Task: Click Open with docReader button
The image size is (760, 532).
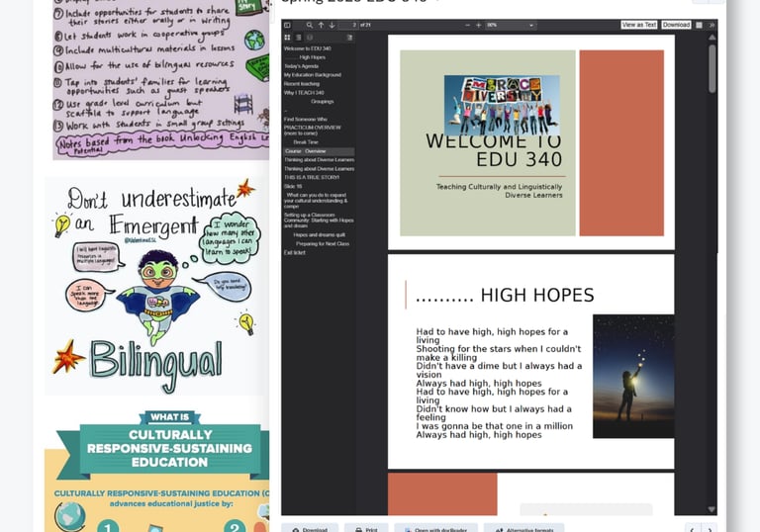Action: (435, 529)
